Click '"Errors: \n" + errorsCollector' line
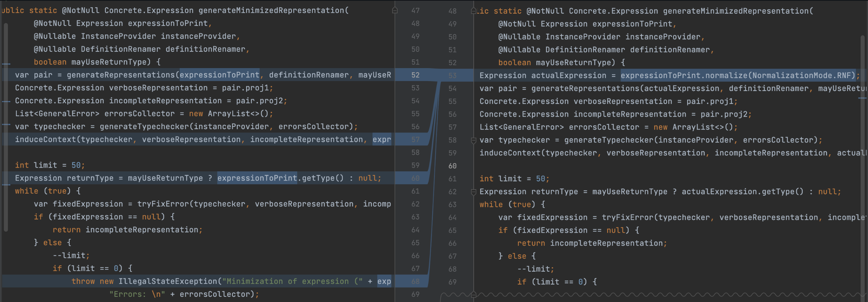The height and width of the screenshot is (302, 868). pos(184,294)
